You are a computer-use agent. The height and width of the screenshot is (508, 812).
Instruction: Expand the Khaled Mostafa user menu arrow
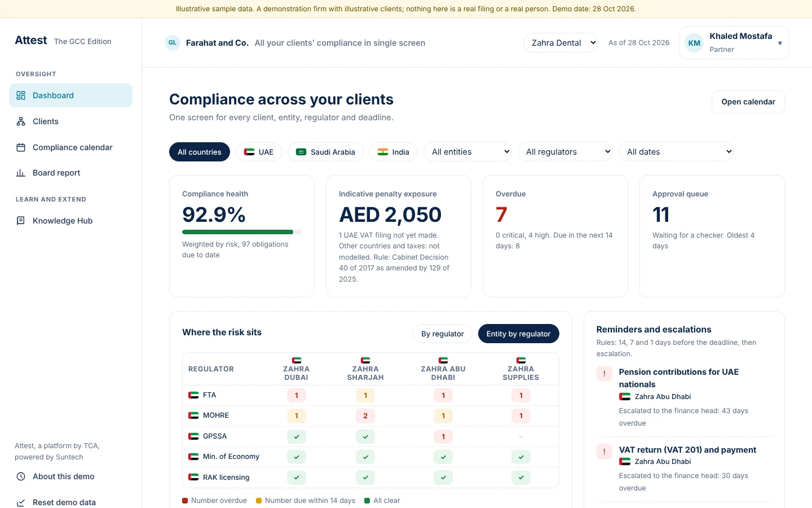[x=780, y=43]
